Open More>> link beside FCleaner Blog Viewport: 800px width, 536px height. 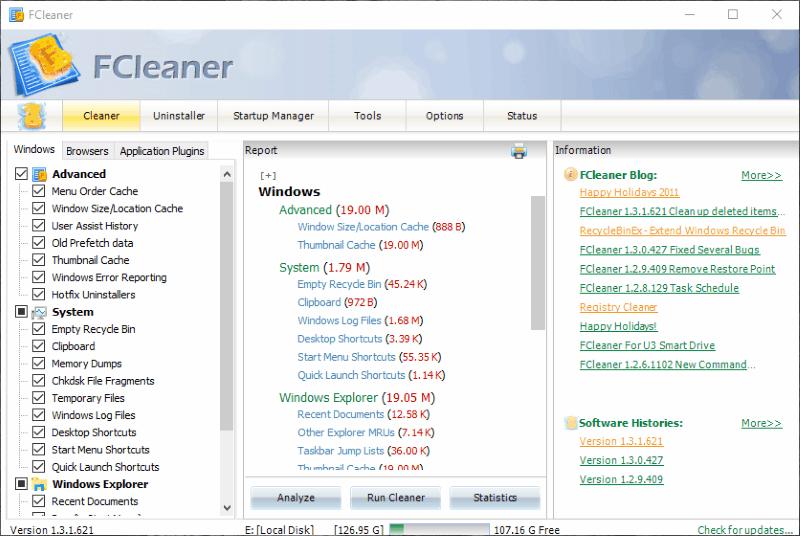click(761, 175)
